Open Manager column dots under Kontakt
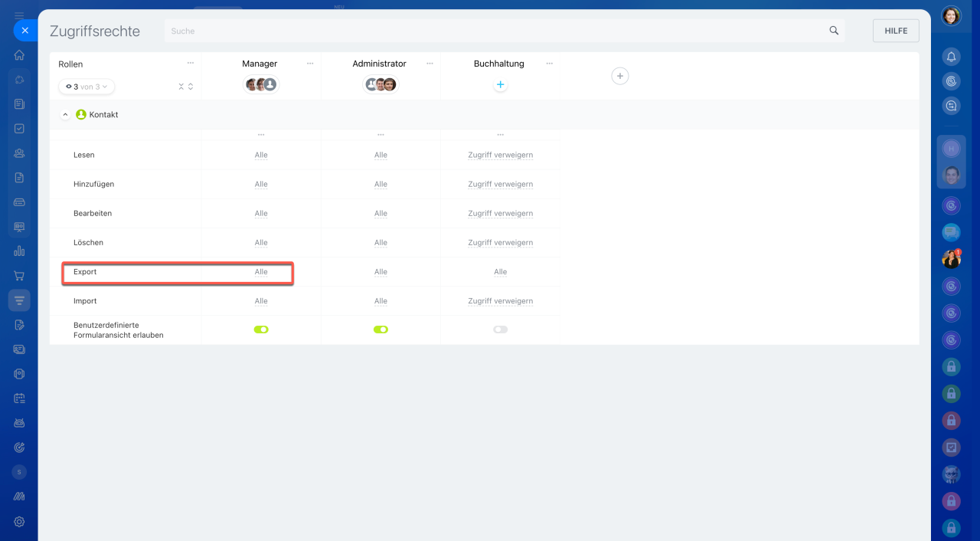Viewport: 980px width, 541px height. click(261, 135)
